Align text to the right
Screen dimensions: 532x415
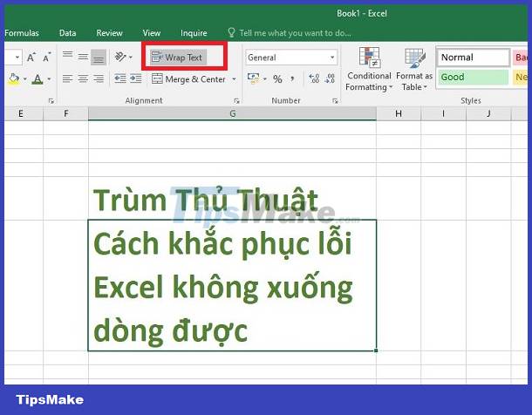[x=99, y=79]
